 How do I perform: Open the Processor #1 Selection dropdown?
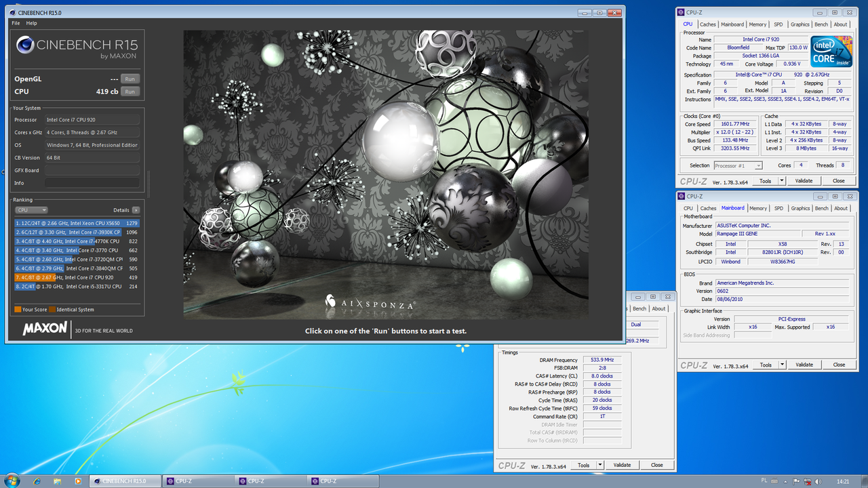738,165
